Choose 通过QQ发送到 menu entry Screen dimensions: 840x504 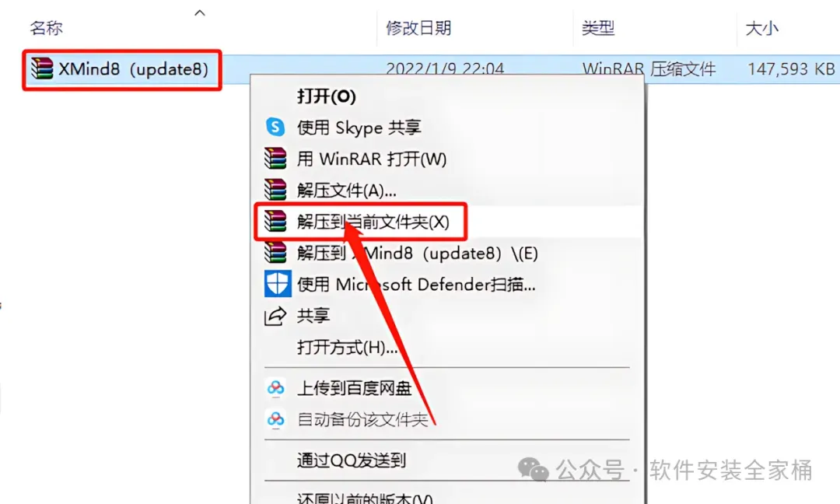point(352,460)
